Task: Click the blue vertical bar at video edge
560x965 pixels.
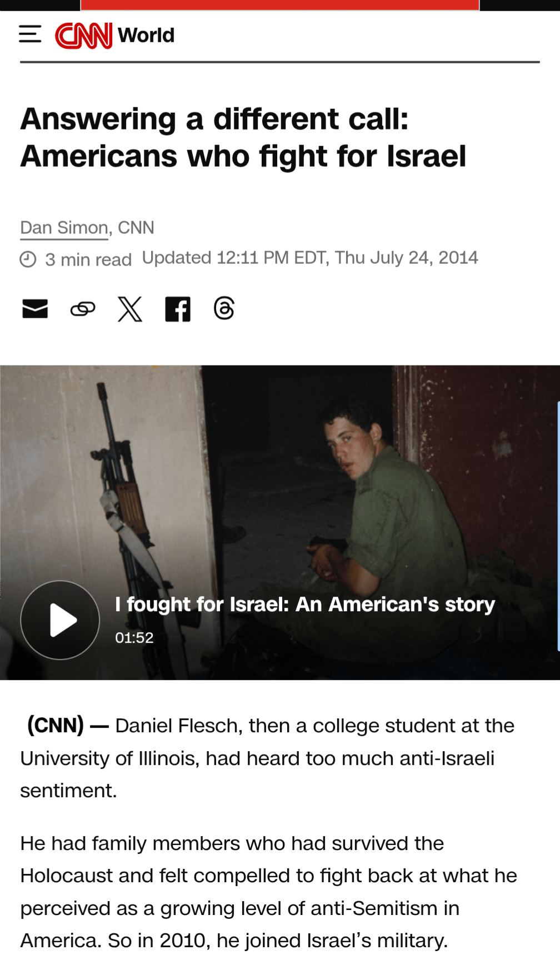Action: click(x=558, y=526)
